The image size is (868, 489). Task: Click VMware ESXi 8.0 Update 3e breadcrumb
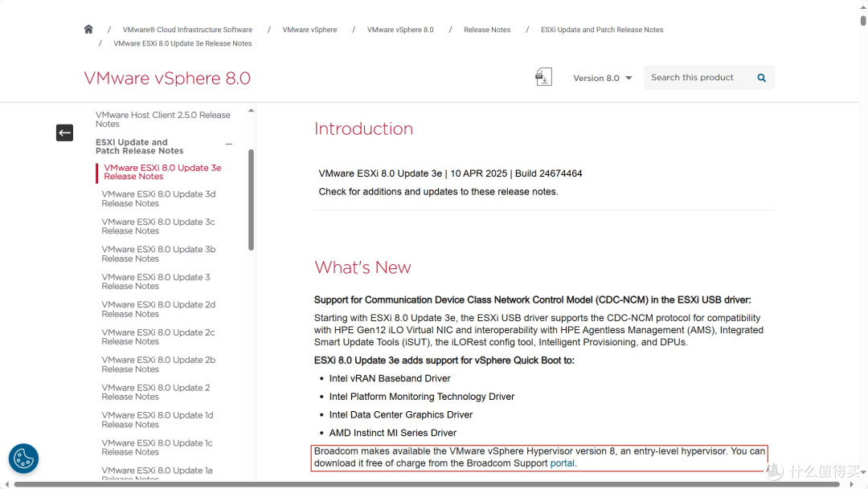click(x=182, y=43)
